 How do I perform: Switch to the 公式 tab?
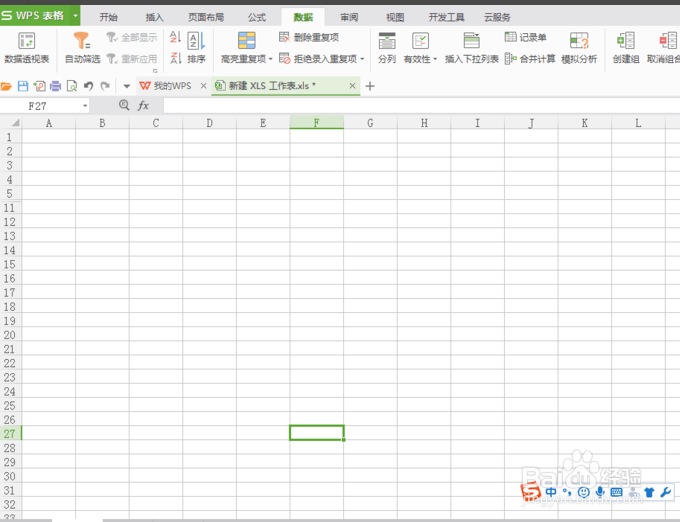click(x=257, y=17)
